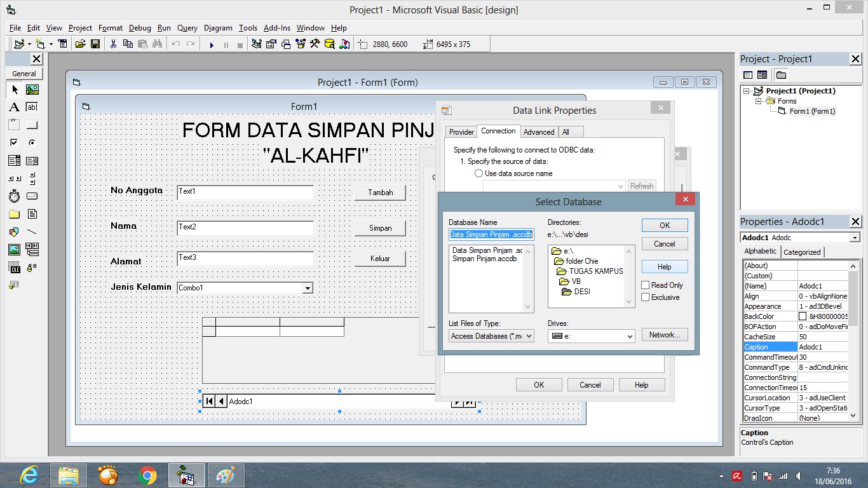Screen dimensions: 868x488
Task: Pick the CheckBox control in toolbox
Action: point(15,143)
